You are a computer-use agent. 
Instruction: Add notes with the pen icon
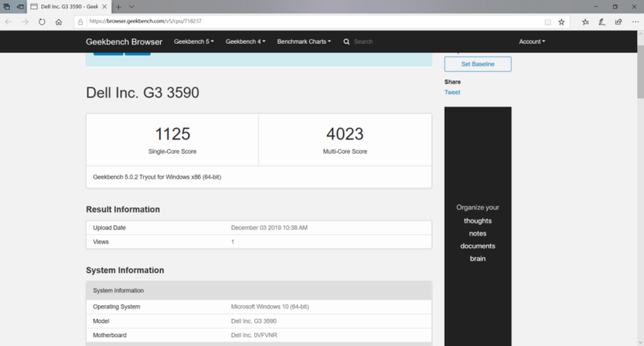[x=602, y=21]
